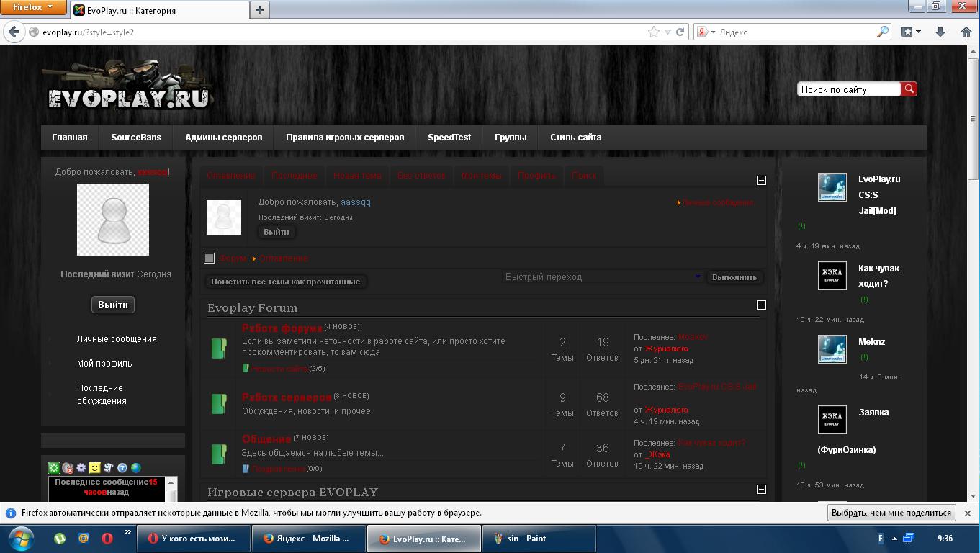This screenshot has height=553, width=980.
Task: Switch to sin - Paint taskbar window
Action: pyautogui.click(x=539, y=539)
